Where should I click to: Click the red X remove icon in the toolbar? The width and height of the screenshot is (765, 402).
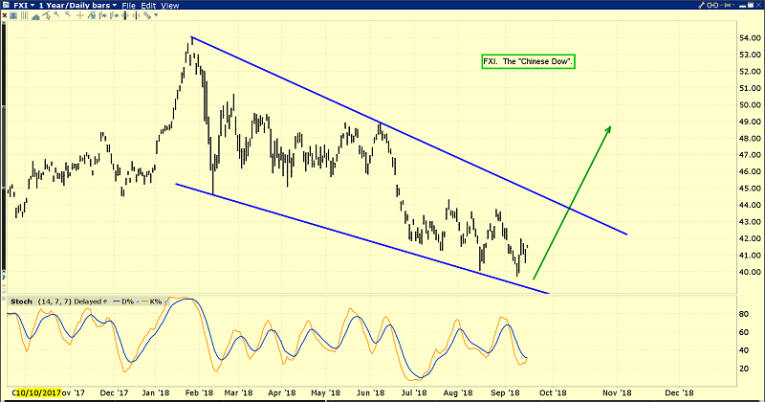4,15
